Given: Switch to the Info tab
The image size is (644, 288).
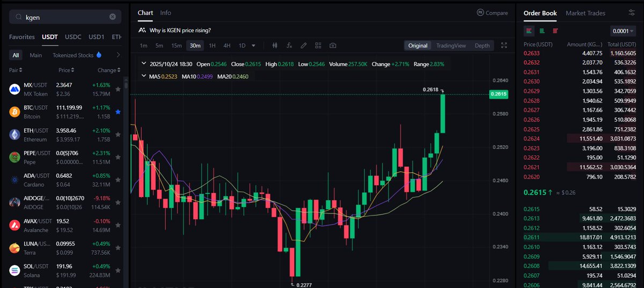Looking at the screenshot, I should tap(166, 12).
